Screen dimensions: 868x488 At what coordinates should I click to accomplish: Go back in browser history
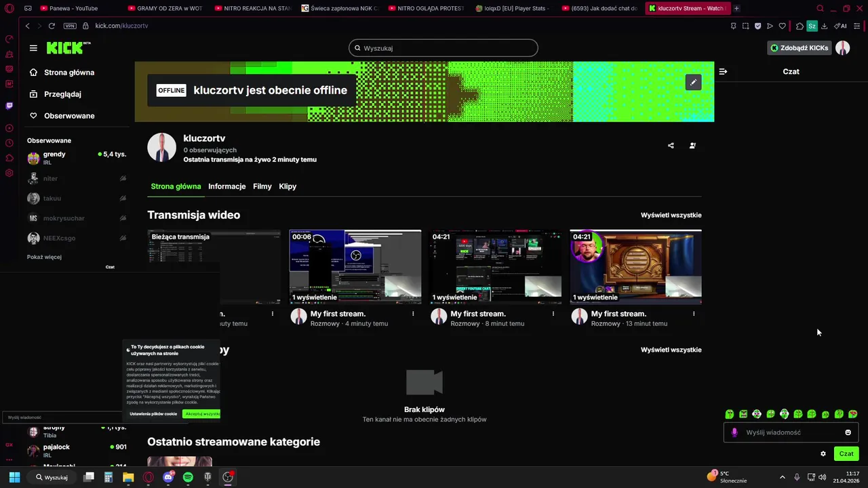[27, 26]
